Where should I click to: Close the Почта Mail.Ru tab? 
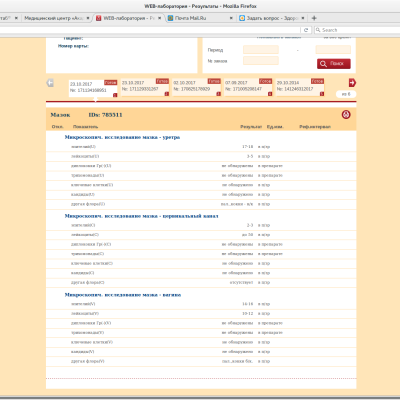coord(231,18)
